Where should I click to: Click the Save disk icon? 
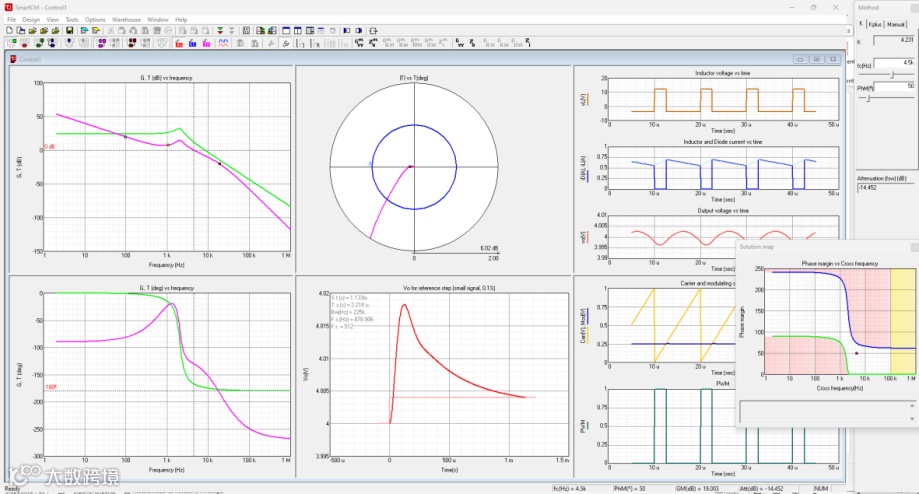70,31
